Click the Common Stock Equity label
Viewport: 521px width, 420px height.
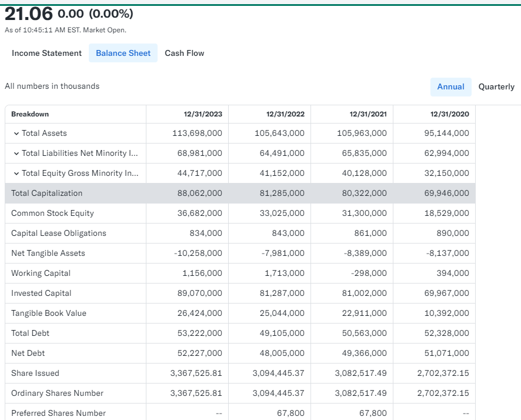tap(52, 214)
